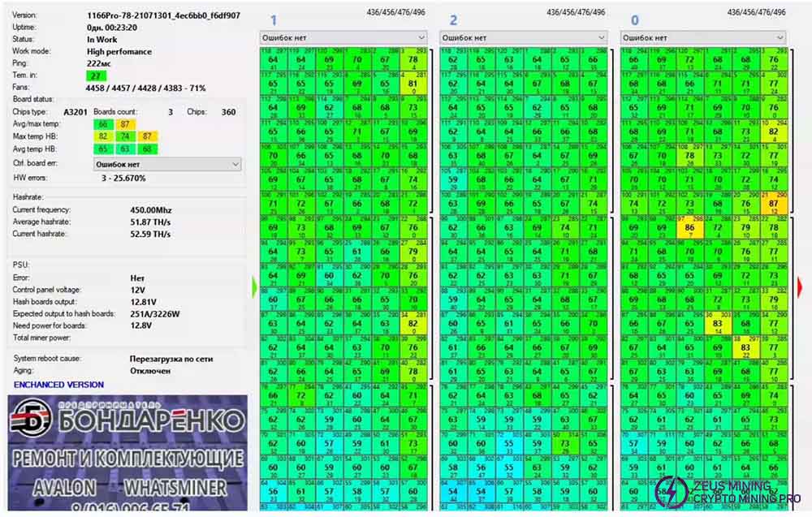Viewport: 812px width, 517px height.
Task: Open the error dropdown above board 1
Action: click(343, 37)
